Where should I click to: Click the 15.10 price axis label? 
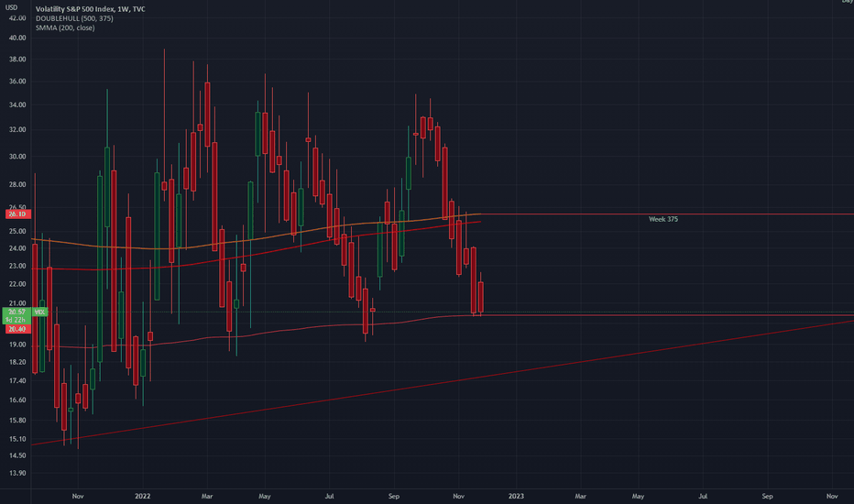(17, 439)
